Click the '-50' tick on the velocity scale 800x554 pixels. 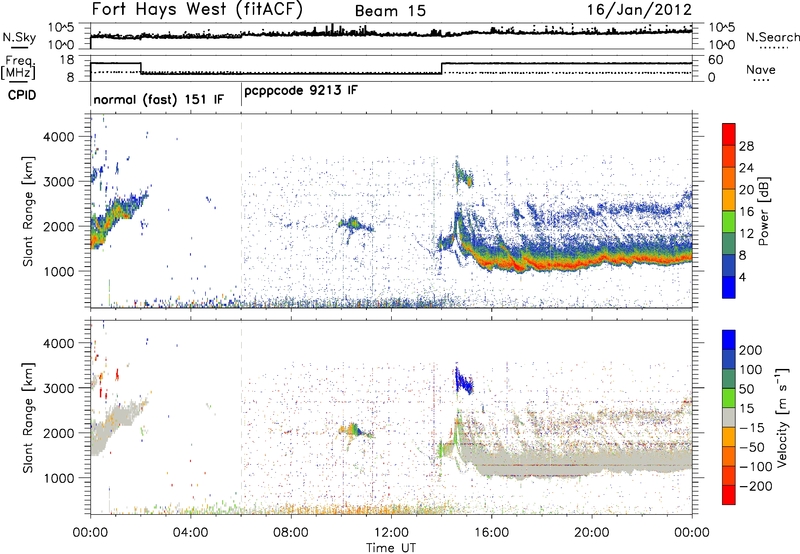click(x=752, y=447)
